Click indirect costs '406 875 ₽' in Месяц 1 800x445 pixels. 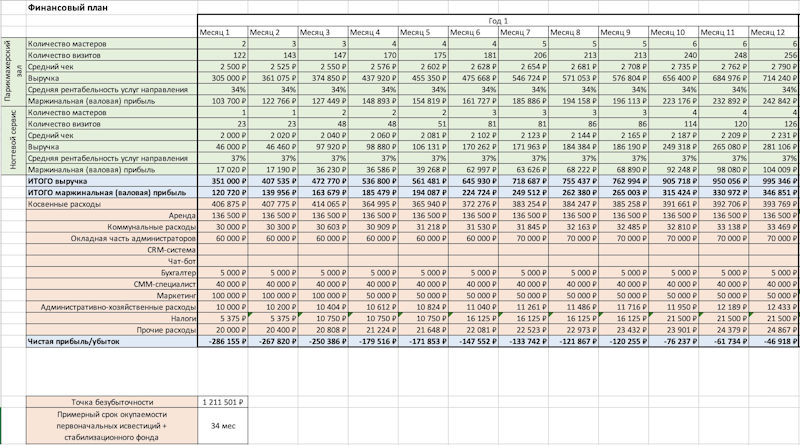(x=222, y=204)
